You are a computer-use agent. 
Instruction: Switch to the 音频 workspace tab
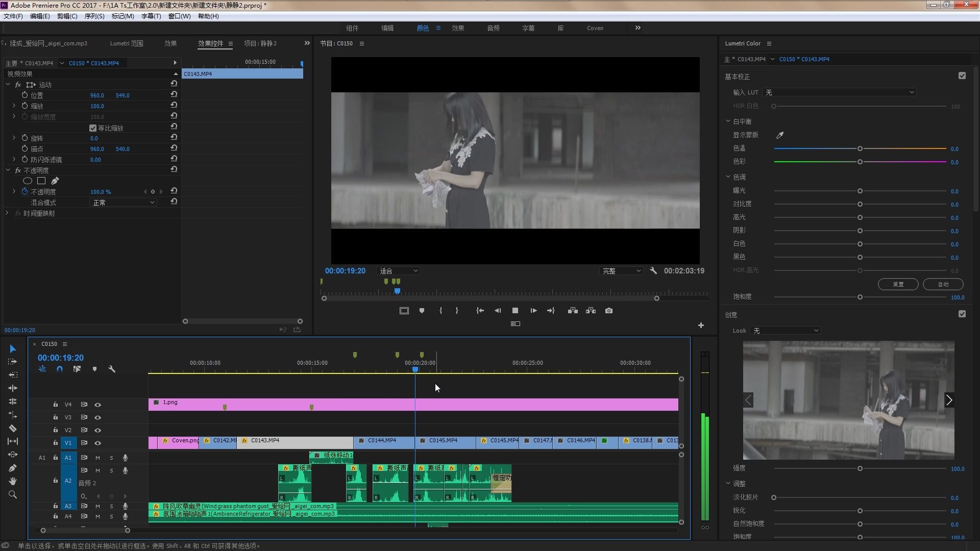pyautogui.click(x=493, y=28)
